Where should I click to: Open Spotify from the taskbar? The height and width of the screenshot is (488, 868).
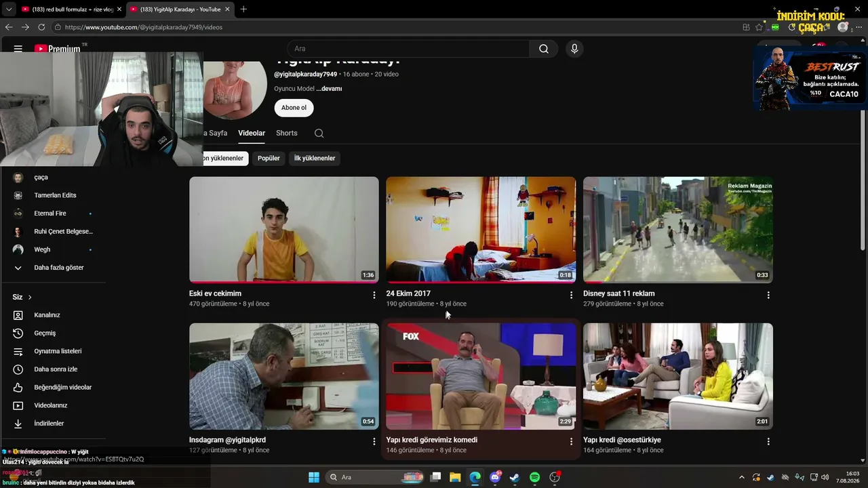coord(534,477)
